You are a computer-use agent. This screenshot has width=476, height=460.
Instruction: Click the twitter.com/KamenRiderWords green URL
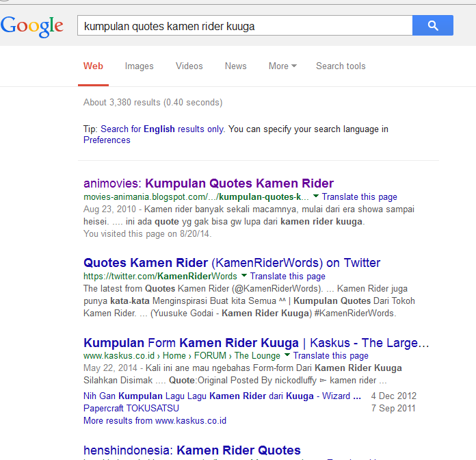pyautogui.click(x=160, y=276)
